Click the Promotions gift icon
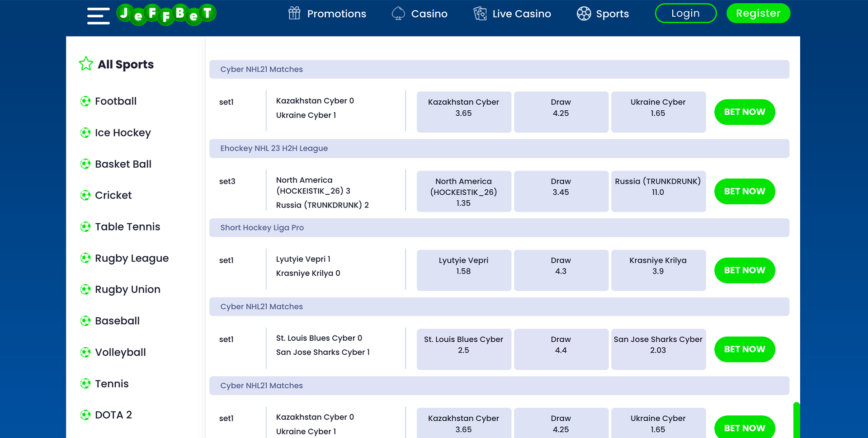 [294, 14]
